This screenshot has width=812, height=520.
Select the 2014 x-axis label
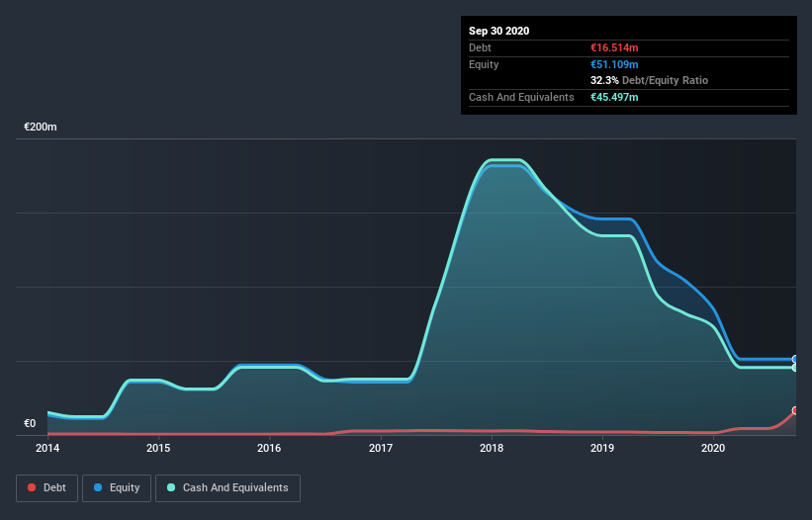(x=47, y=448)
